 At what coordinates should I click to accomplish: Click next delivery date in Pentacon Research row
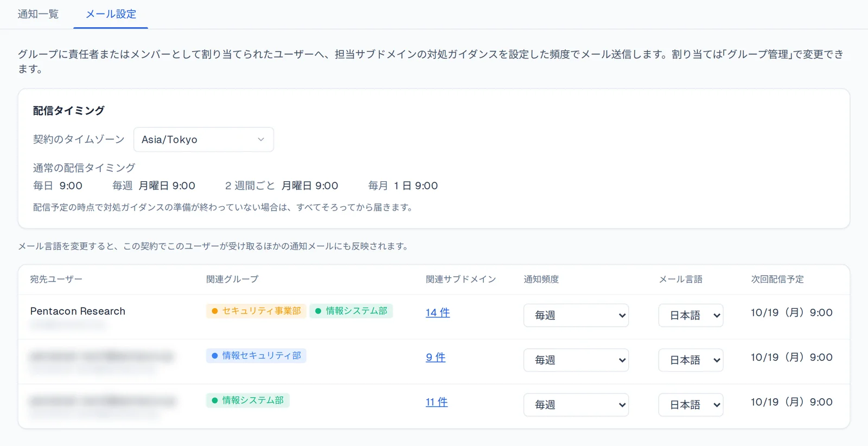[x=792, y=313]
